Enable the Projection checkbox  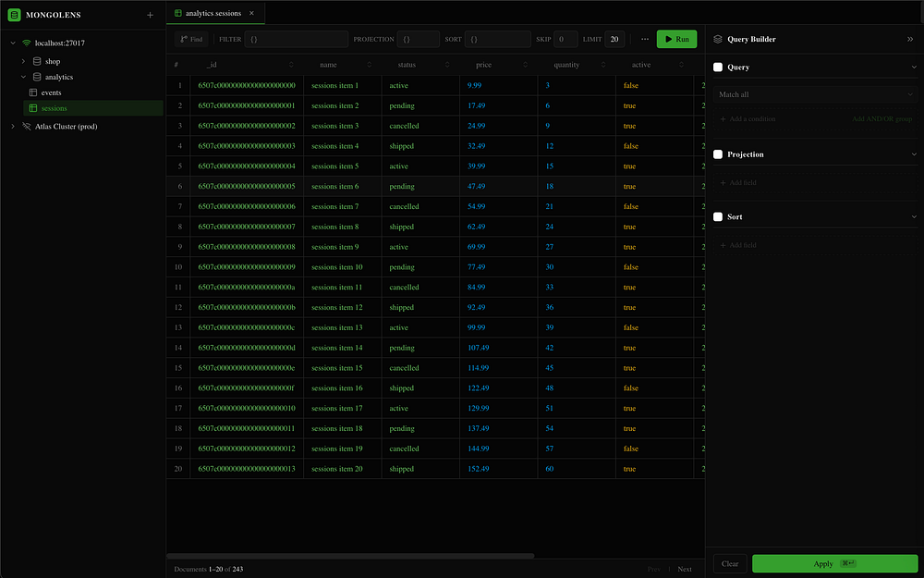718,154
